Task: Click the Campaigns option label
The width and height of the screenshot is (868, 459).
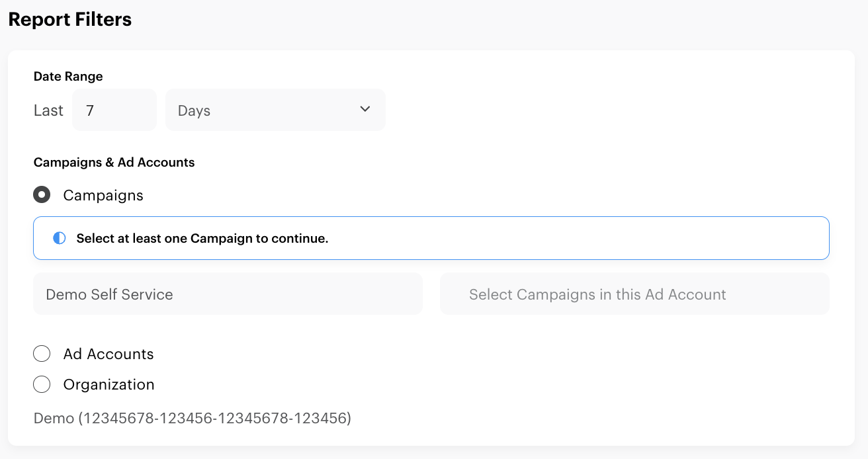Action: click(103, 195)
